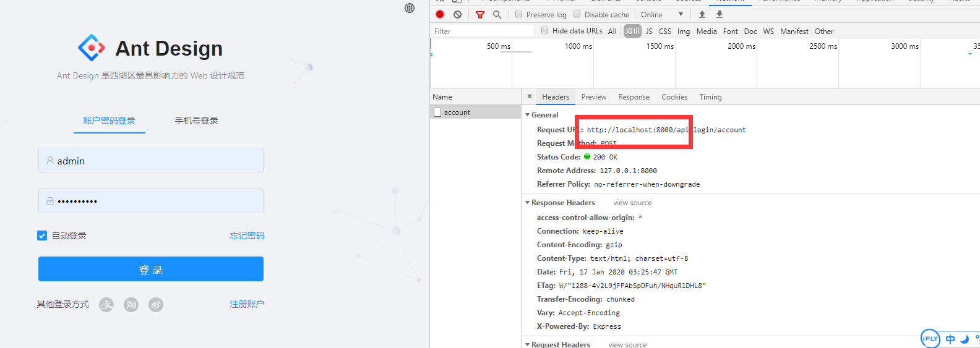Close request details panel X
The width and height of the screenshot is (980, 348).
530,96
